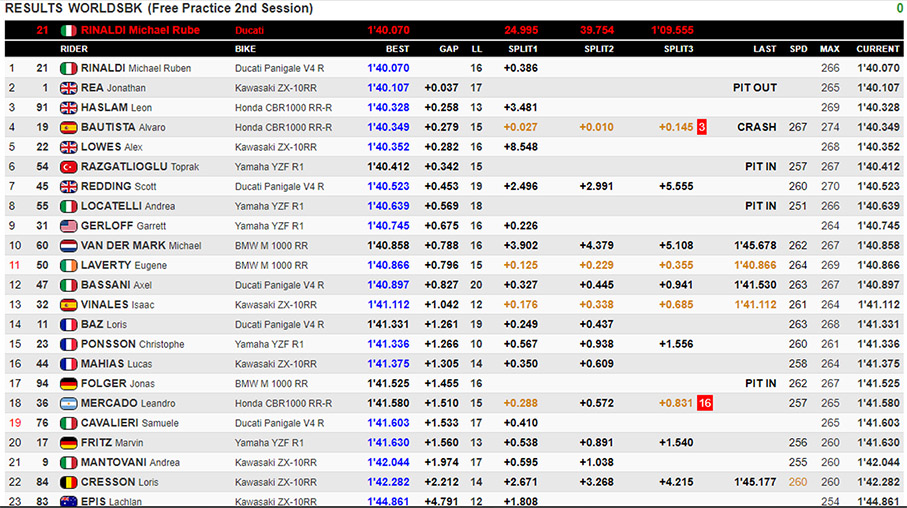Click the RIDER column header
Viewport: 907px width, 508px height.
74,49
